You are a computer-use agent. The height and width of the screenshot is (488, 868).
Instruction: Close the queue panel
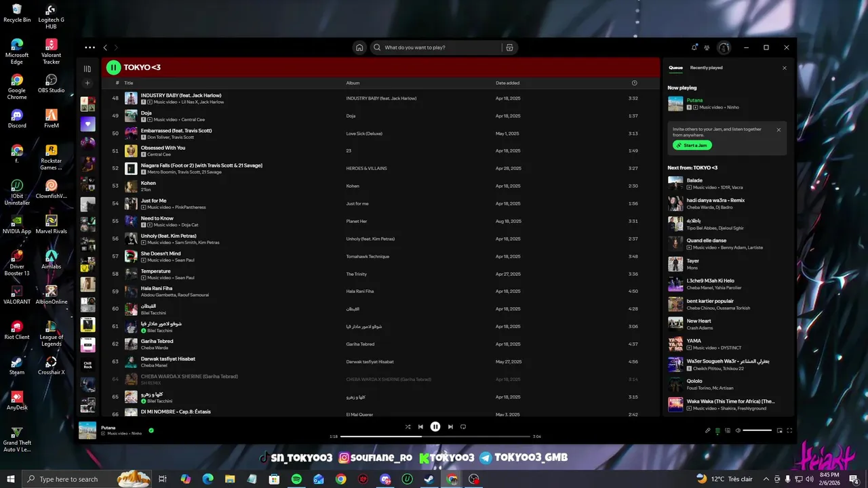785,68
